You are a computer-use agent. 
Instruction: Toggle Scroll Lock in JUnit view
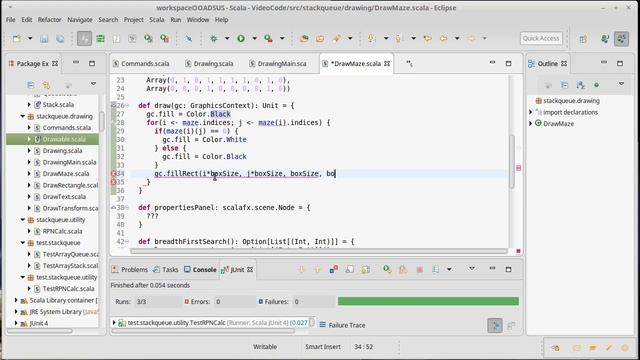(350, 269)
